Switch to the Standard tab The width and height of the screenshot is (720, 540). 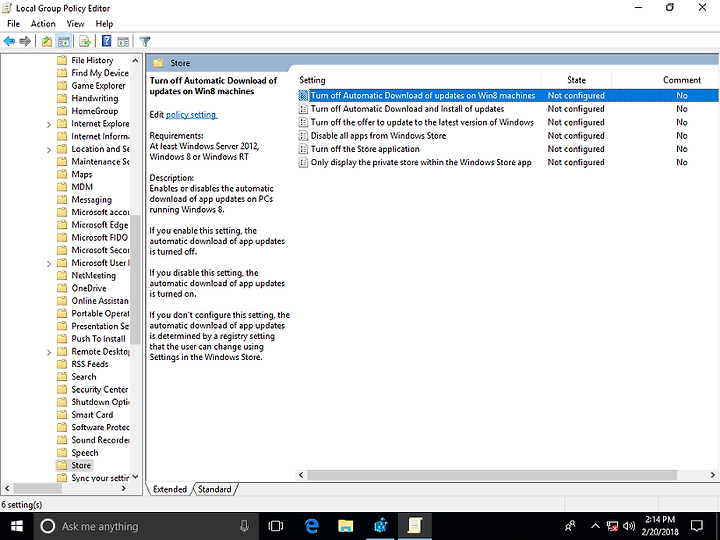click(x=214, y=489)
